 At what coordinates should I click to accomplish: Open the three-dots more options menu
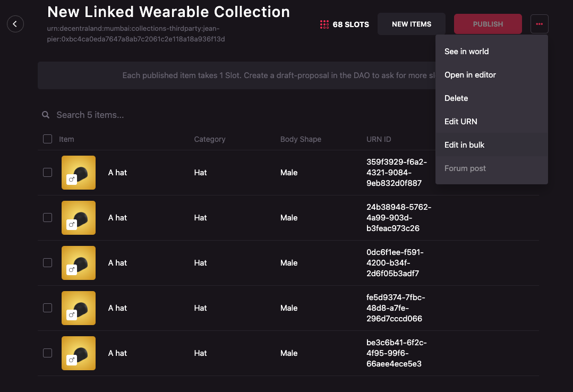point(539,24)
